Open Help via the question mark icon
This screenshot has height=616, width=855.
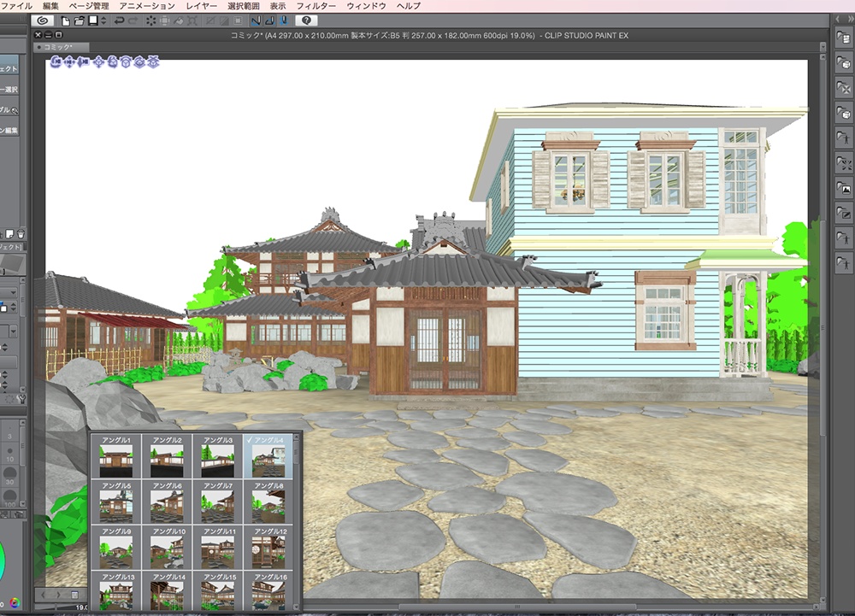pyautogui.click(x=306, y=21)
